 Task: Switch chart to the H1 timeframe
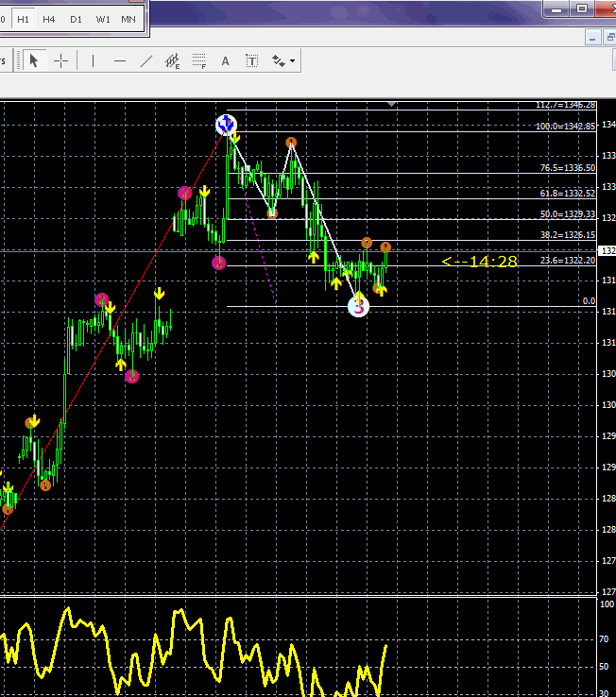[x=23, y=20]
